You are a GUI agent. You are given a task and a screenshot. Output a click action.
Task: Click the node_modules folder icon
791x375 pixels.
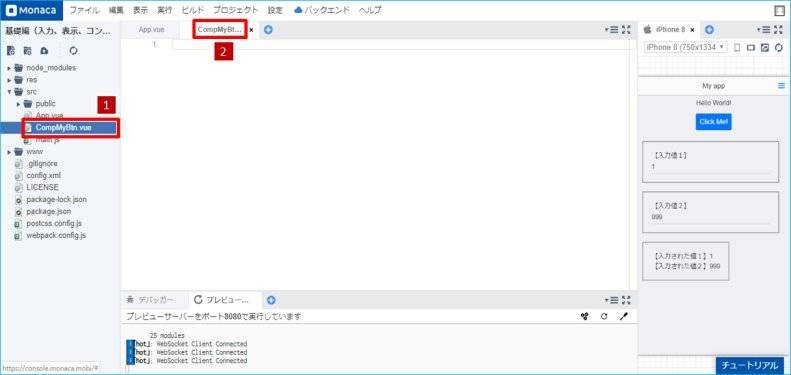coord(19,68)
